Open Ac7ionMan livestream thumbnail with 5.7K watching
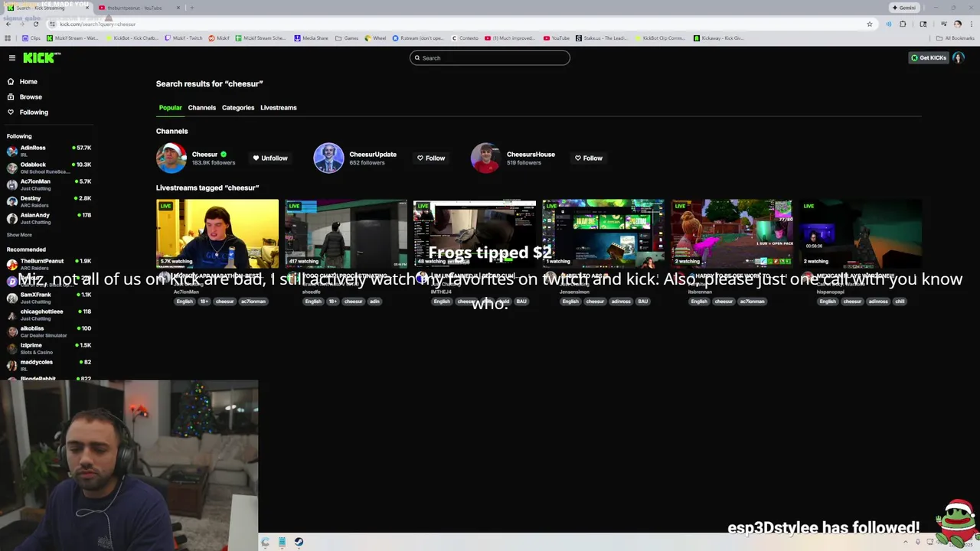The image size is (980, 551). [x=217, y=233]
